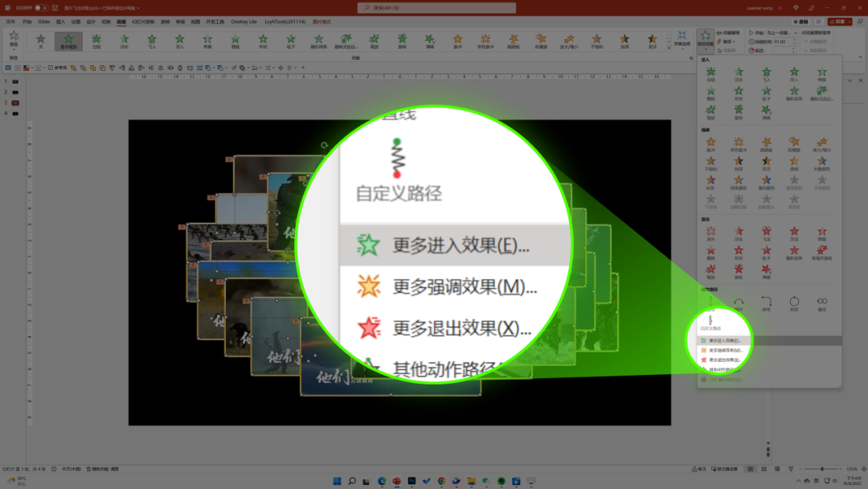
Task: Choose 循环 motion path in dropdown
Action: (822, 304)
